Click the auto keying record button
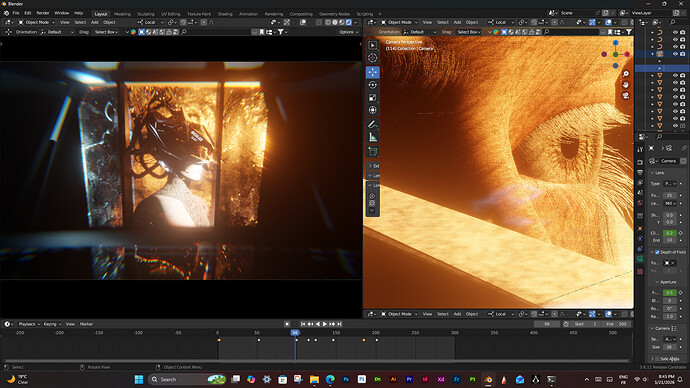Image resolution: width=690 pixels, height=388 pixels. 287,324
